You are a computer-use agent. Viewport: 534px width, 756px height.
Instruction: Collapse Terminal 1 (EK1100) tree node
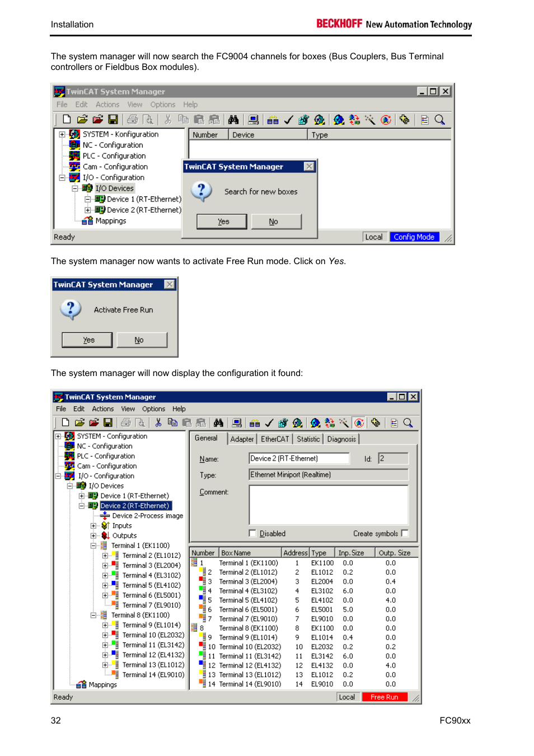click(93, 546)
